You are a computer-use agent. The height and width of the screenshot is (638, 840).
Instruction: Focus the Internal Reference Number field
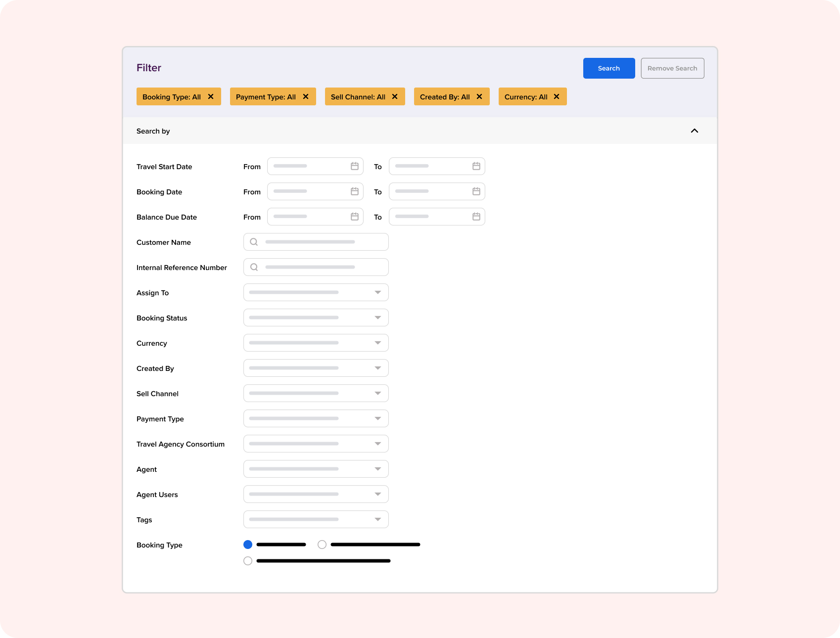(x=322, y=267)
